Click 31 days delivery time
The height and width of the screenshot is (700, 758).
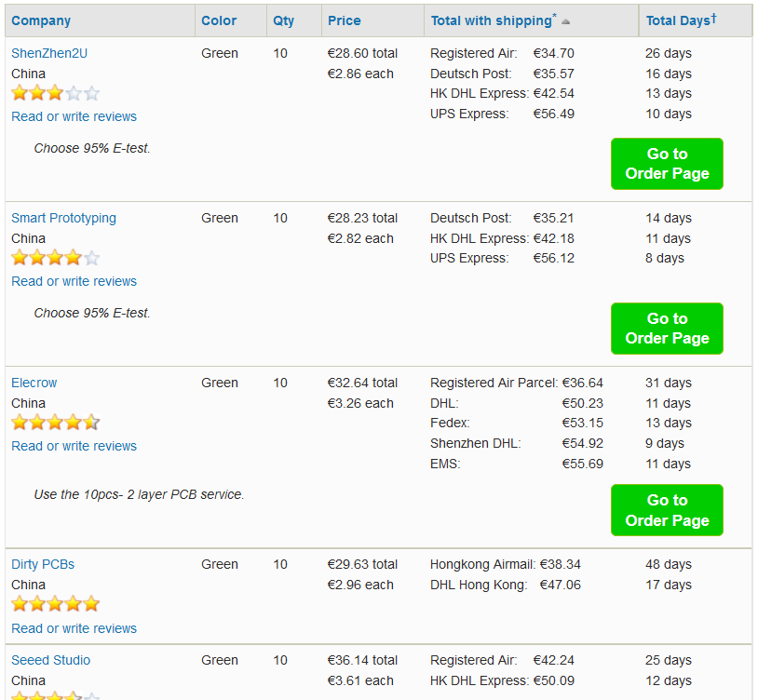coord(669,383)
